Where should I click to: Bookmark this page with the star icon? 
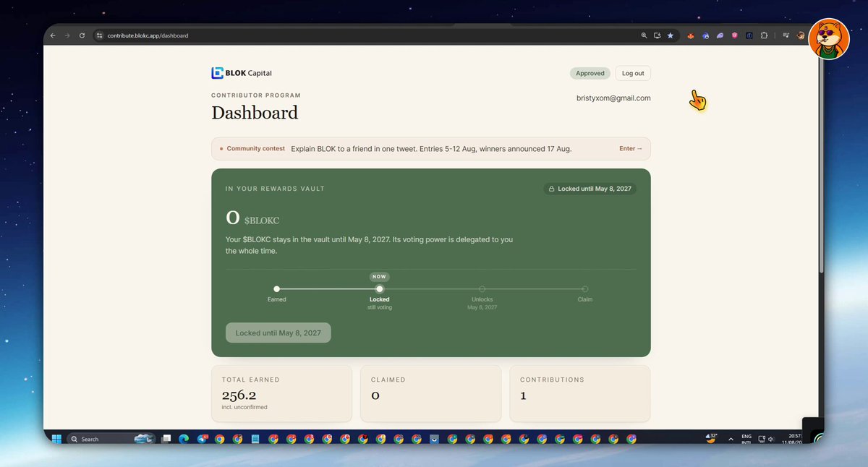(x=671, y=35)
